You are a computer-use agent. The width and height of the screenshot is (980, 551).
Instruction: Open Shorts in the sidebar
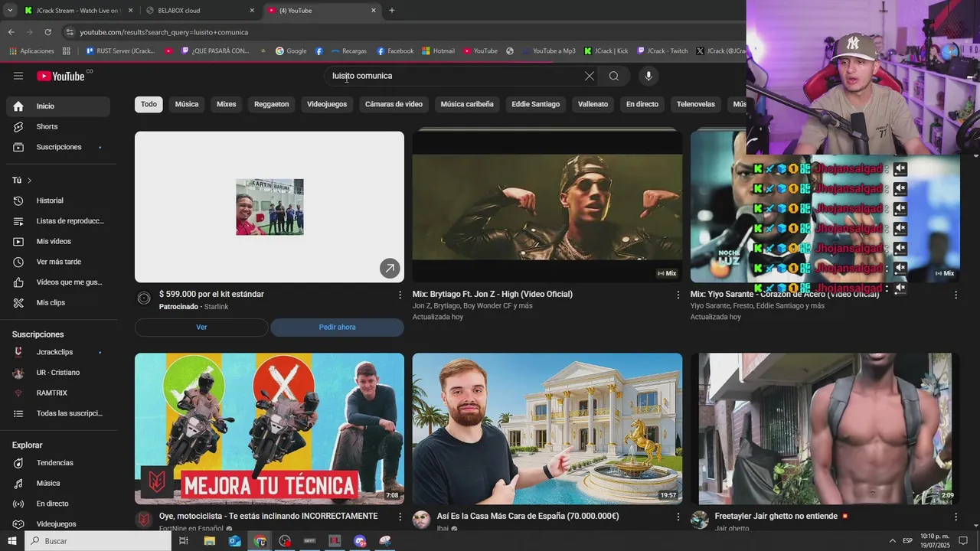pyautogui.click(x=58, y=126)
